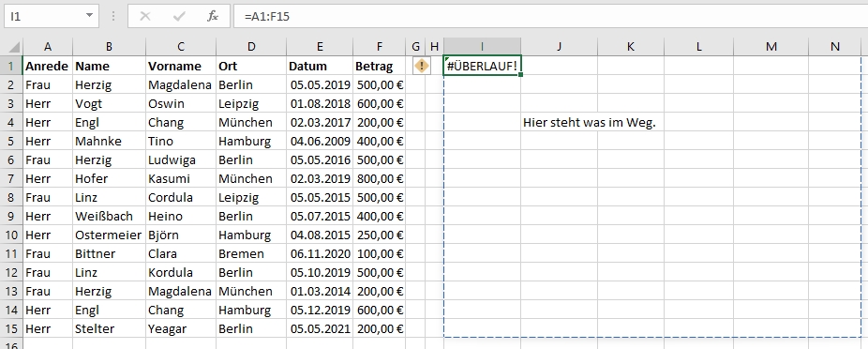
Task: Click the cell with name 'Hofer'
Action: point(109,178)
